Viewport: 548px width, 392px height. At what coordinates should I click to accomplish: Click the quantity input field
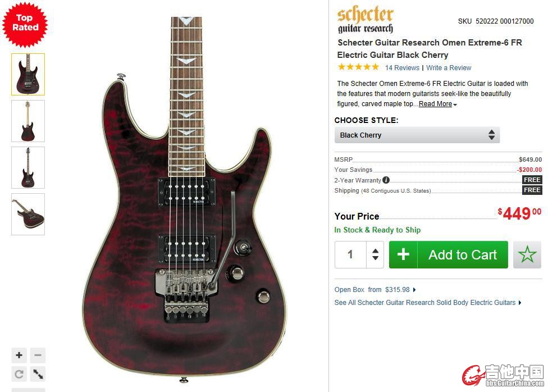coord(350,254)
